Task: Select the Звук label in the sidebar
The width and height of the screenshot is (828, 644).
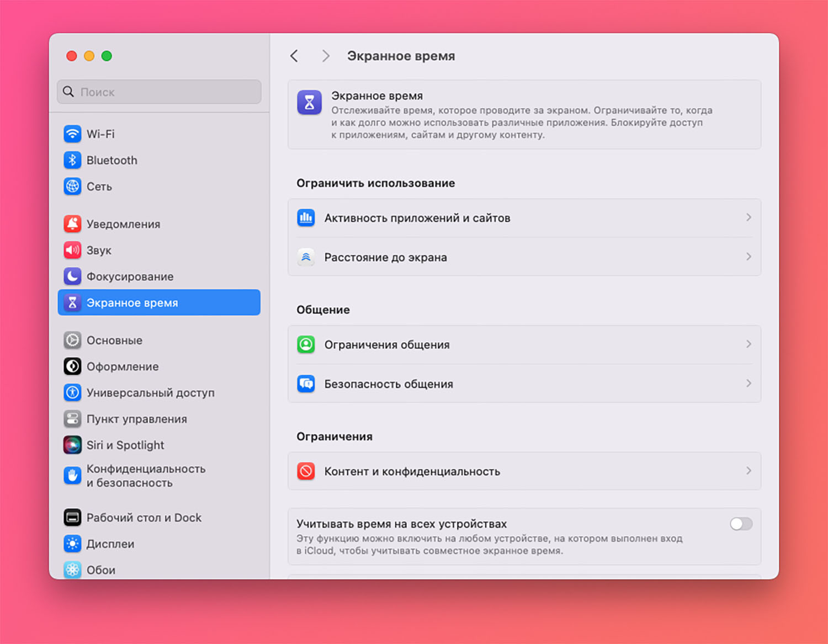Action: point(99,251)
